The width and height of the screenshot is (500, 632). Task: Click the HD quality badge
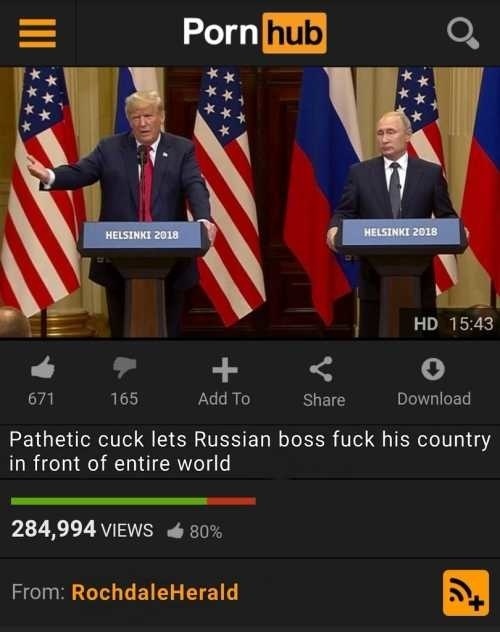click(x=426, y=324)
